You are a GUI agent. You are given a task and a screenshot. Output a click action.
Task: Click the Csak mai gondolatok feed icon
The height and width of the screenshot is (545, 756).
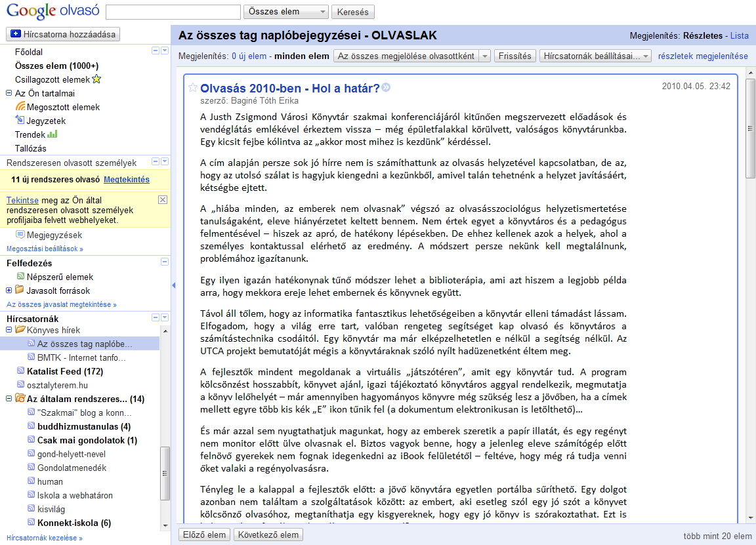pos(31,440)
